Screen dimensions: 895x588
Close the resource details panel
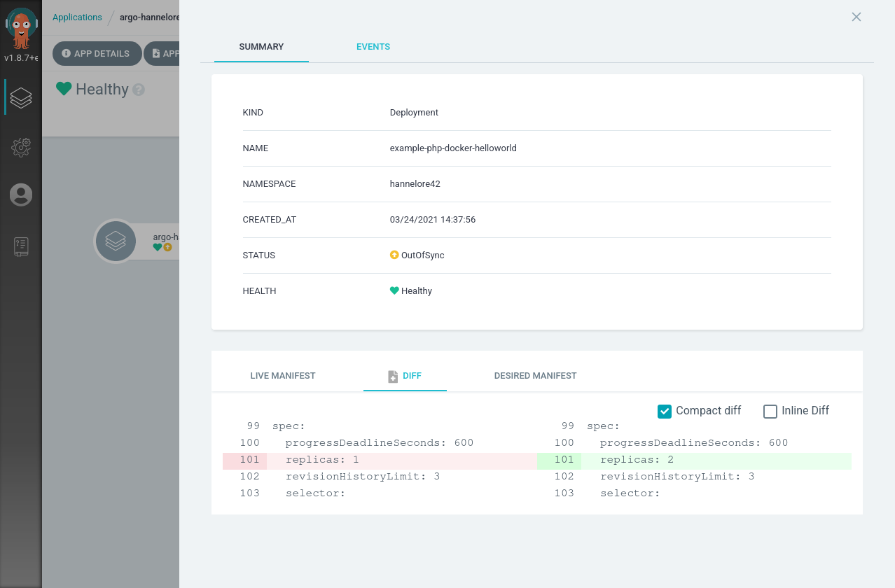pyautogui.click(x=856, y=17)
